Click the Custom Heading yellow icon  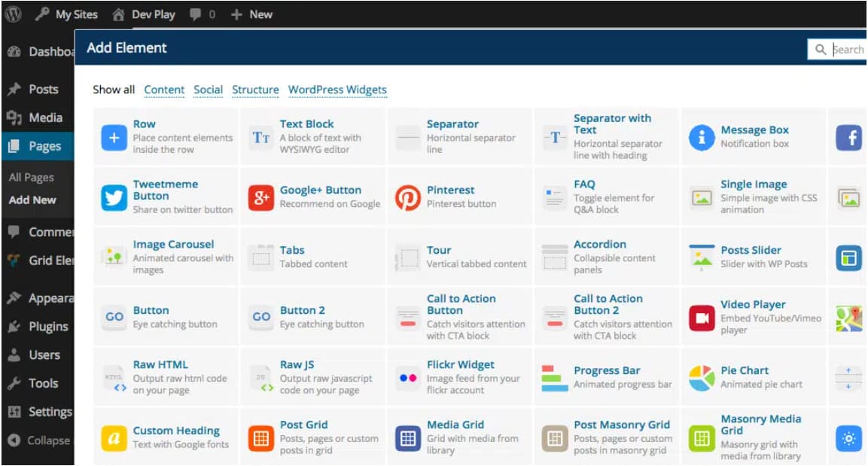114,438
